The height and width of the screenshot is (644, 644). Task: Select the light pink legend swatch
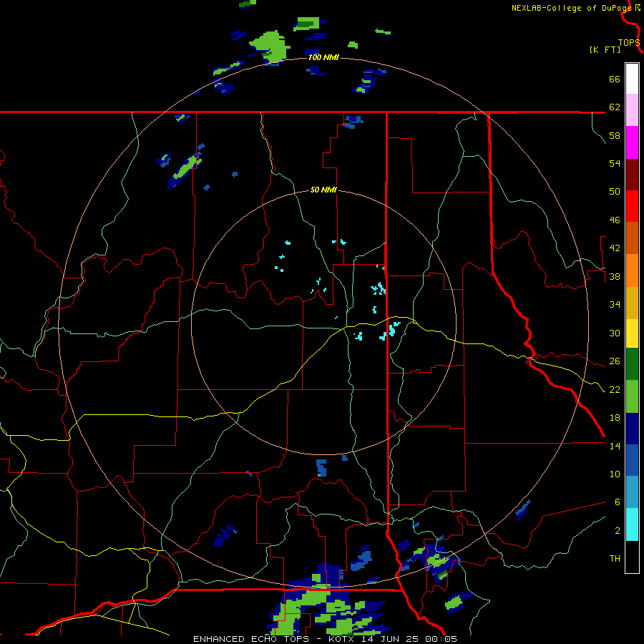[x=632, y=110]
